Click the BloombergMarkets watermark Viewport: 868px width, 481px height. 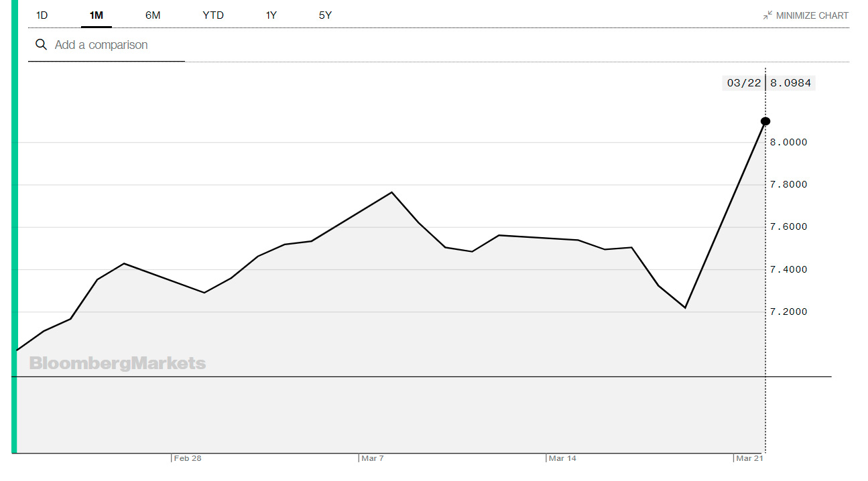117,363
